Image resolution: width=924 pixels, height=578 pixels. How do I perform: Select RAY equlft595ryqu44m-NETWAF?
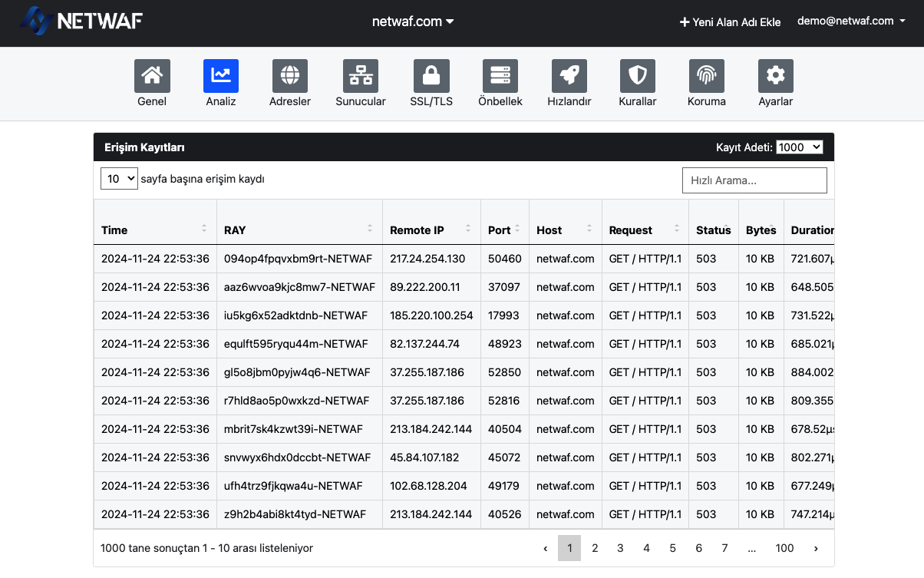coord(295,344)
